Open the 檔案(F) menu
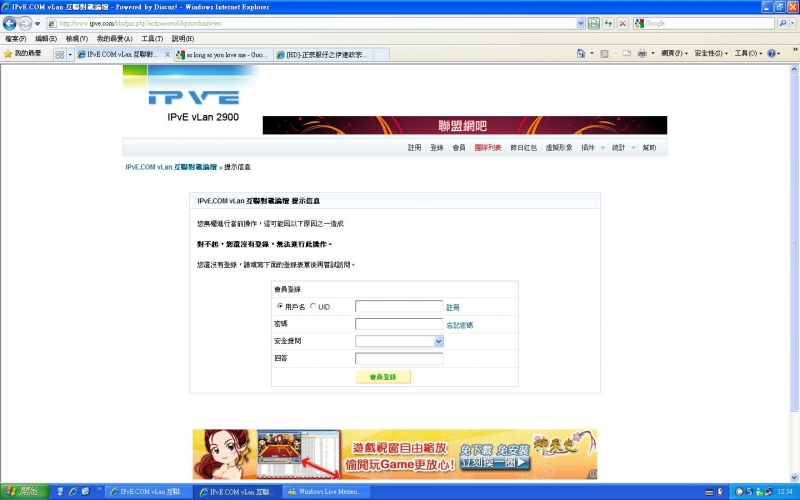 coord(16,39)
